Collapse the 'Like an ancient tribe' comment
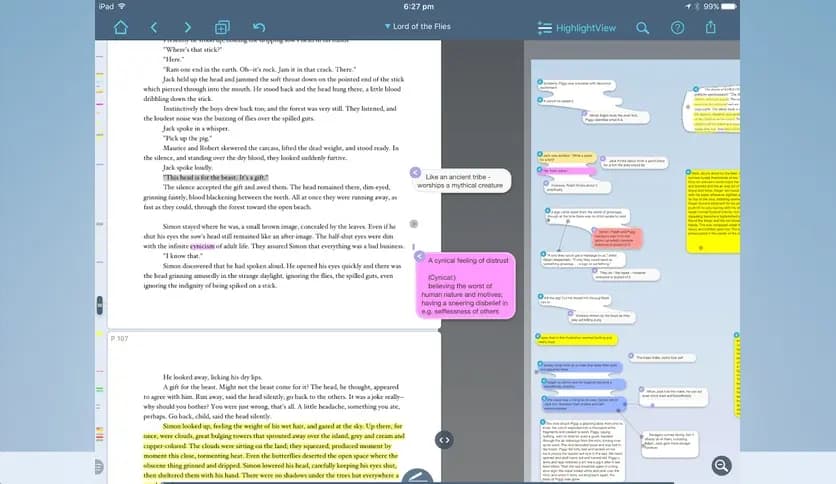The height and width of the screenshot is (484, 836). (415, 173)
